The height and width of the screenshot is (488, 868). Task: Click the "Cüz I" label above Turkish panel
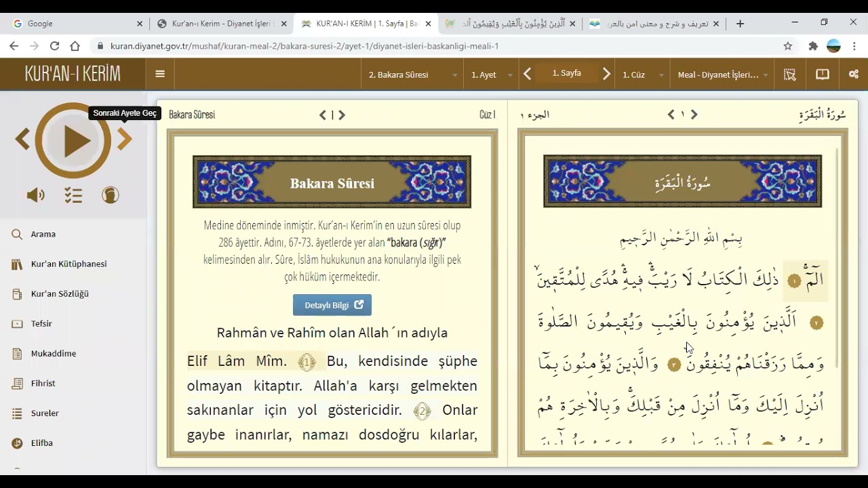click(488, 115)
